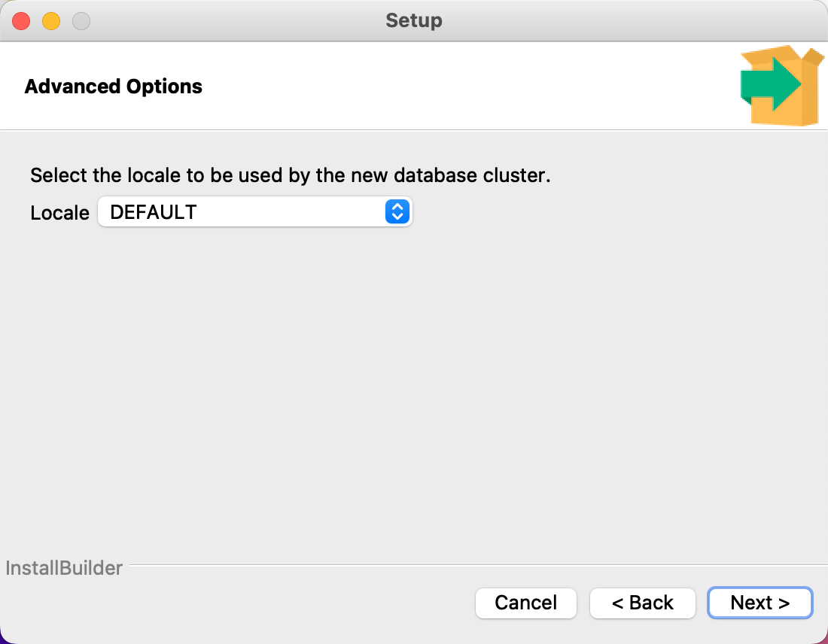Click the green arrow on package icon

tap(770, 84)
